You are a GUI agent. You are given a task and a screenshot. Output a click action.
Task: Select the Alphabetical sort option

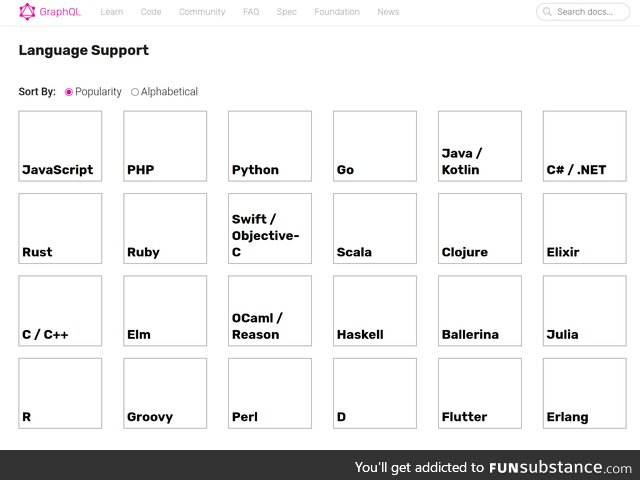coord(135,92)
